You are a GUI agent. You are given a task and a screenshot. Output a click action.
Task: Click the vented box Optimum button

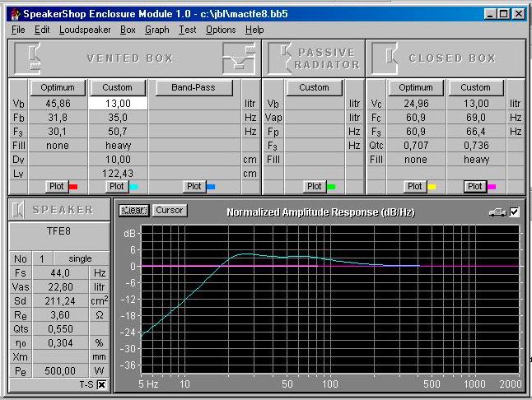coord(58,87)
